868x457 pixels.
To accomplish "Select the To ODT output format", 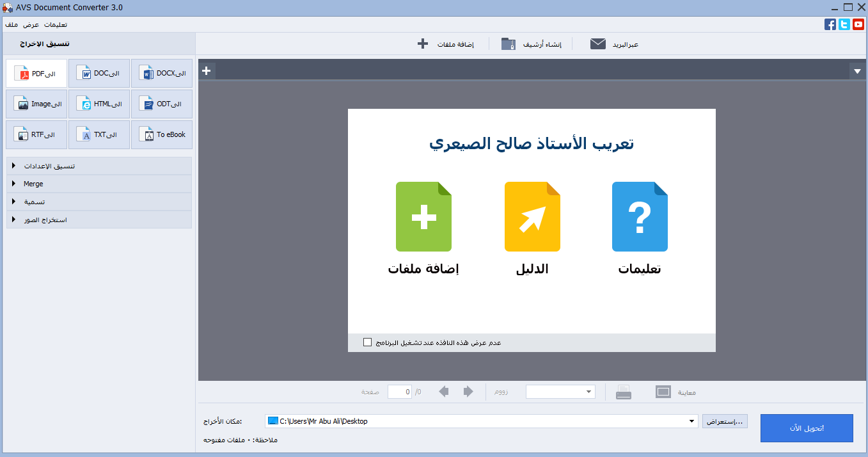I will 162,104.
